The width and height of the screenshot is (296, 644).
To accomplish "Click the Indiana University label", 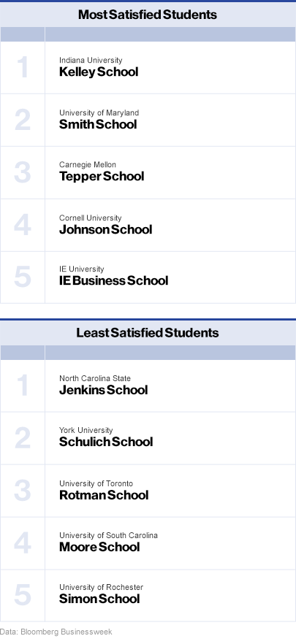I will tap(91, 61).
